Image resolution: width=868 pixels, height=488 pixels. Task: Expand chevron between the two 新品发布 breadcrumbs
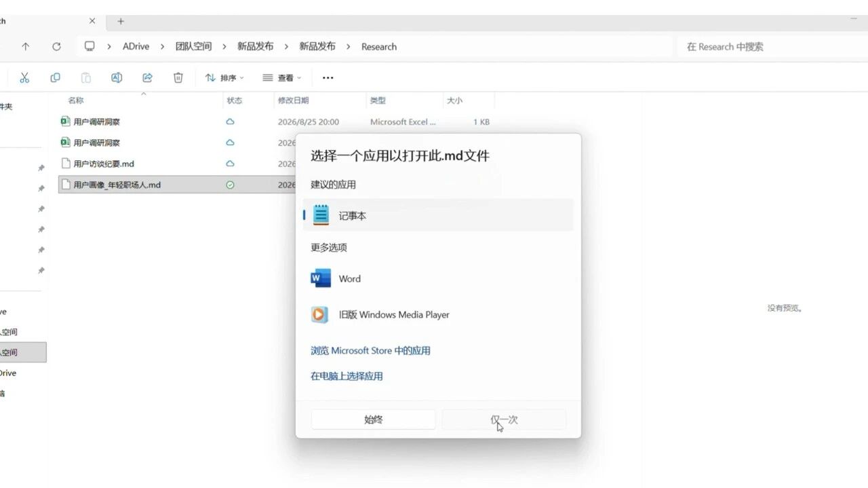286,47
